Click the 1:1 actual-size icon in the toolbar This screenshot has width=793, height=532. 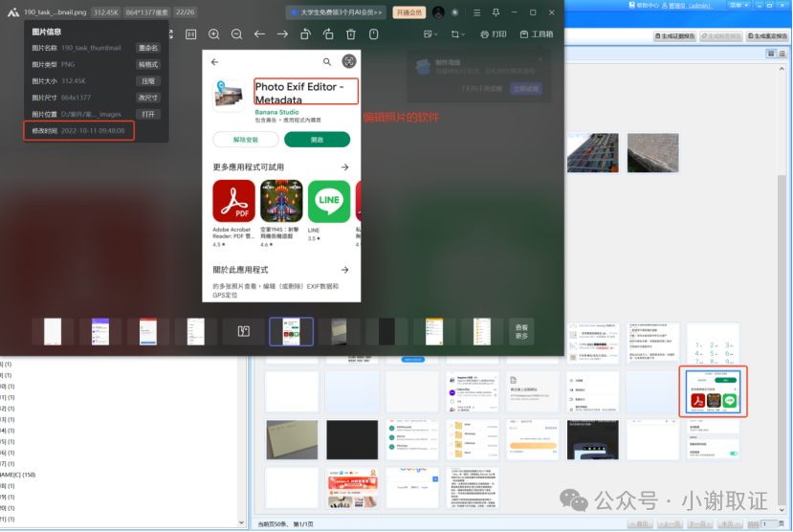pos(191,34)
